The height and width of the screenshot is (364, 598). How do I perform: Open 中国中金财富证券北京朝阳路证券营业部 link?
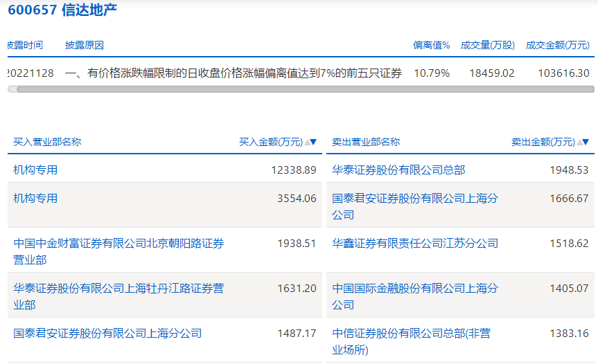(x=118, y=251)
